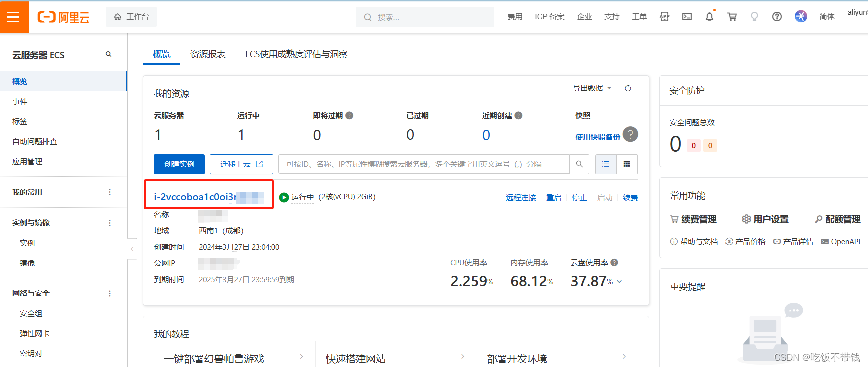Screen dimensions: 868x367
Task: Click the instance search magnifier button
Action: tap(579, 164)
